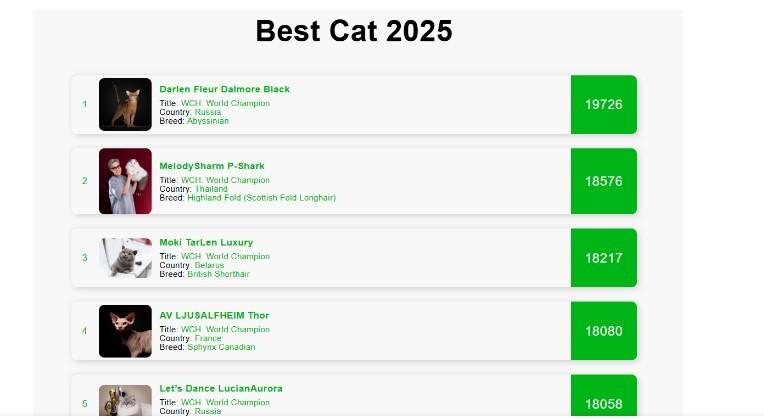This screenshot has height=419, width=764.
Task: Click the green 19726 score box
Action: [x=603, y=105]
